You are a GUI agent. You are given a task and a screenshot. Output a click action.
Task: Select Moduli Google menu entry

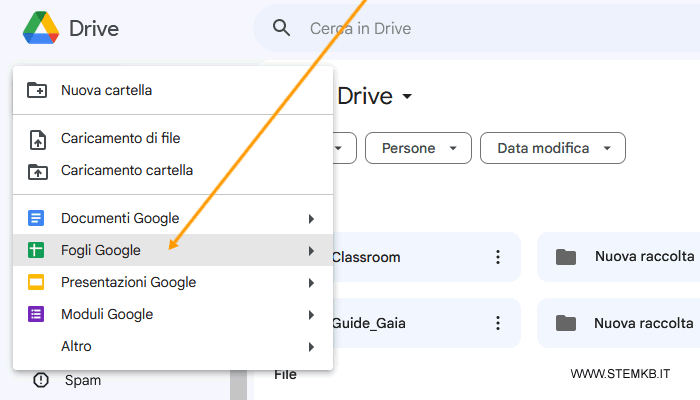(x=107, y=314)
